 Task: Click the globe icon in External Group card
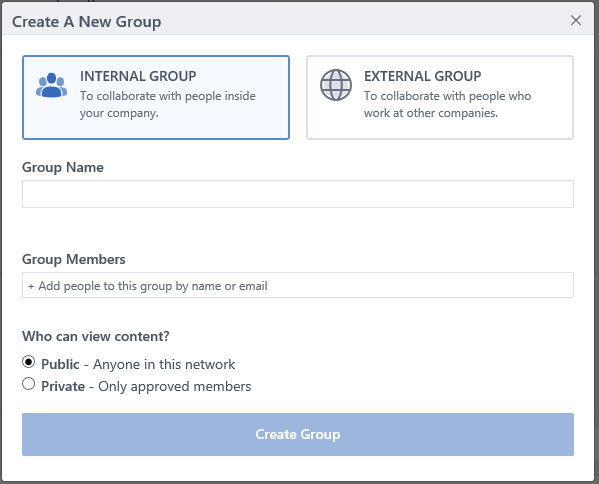point(336,85)
